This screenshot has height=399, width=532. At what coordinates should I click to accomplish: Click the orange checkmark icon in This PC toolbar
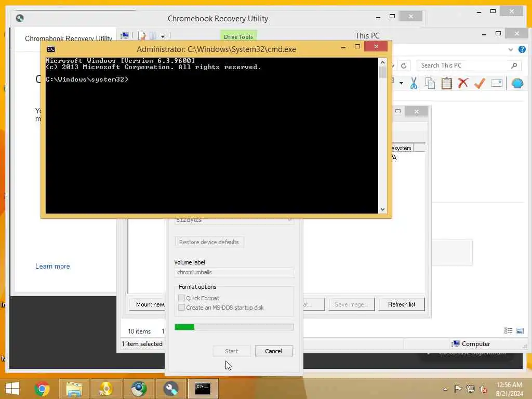click(480, 83)
